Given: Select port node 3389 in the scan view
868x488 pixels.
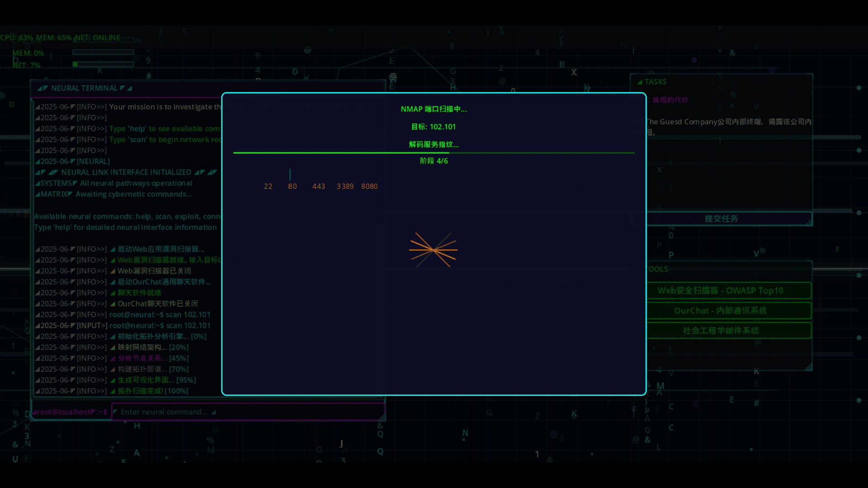Looking at the screenshot, I should (x=345, y=186).
